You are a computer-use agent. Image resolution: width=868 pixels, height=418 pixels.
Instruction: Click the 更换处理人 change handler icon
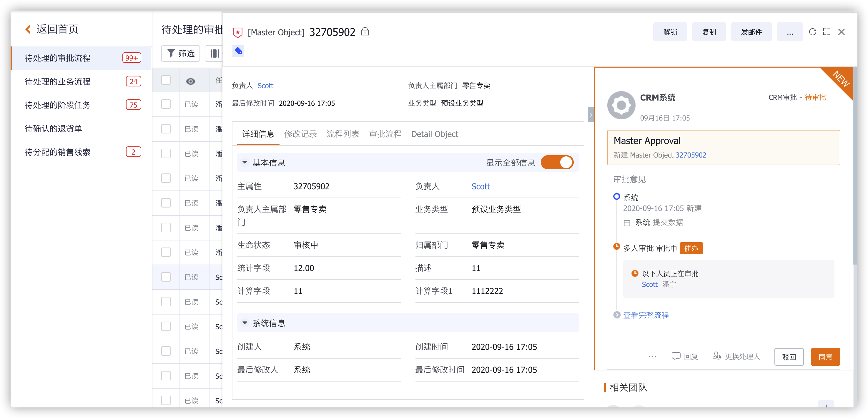[x=717, y=356]
